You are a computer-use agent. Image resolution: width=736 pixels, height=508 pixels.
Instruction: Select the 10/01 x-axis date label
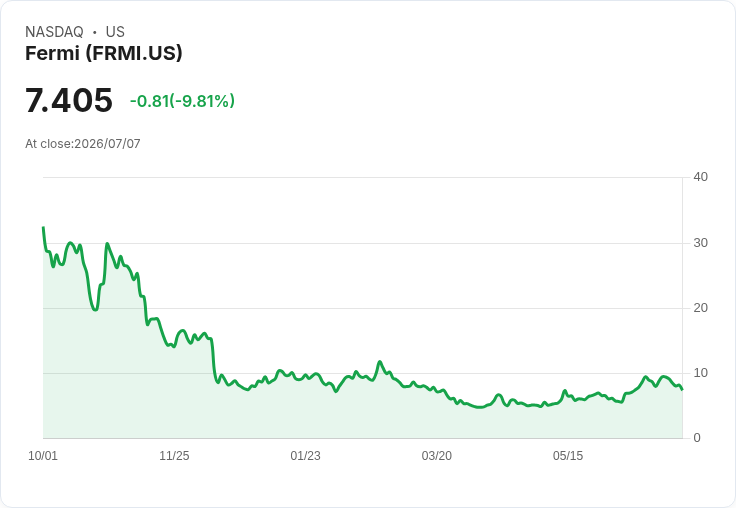pyautogui.click(x=43, y=455)
